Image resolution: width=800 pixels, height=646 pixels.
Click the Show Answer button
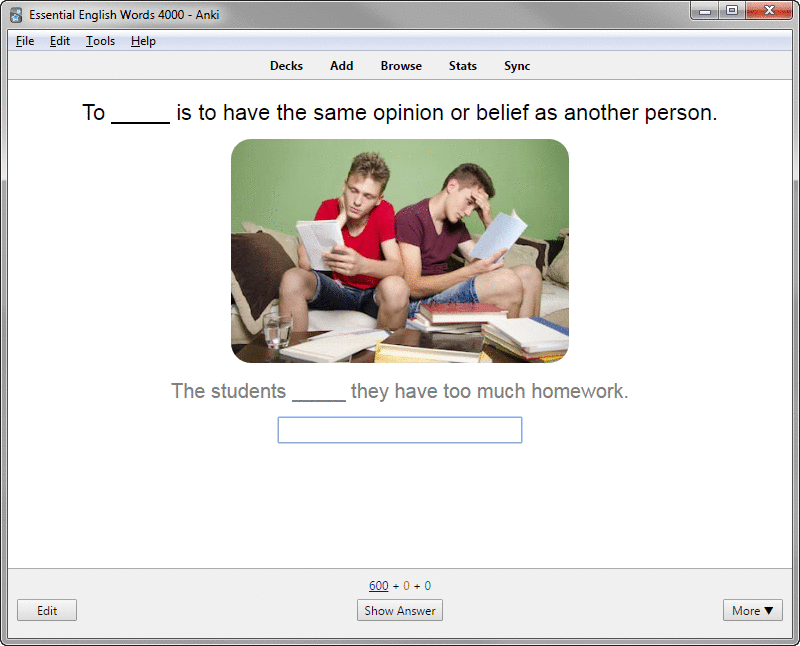(x=400, y=610)
